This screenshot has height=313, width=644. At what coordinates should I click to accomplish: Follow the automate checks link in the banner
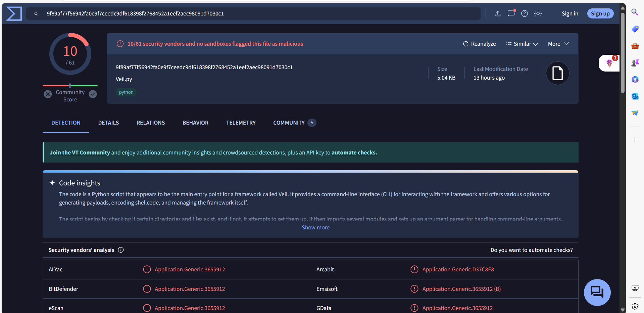[x=354, y=152]
